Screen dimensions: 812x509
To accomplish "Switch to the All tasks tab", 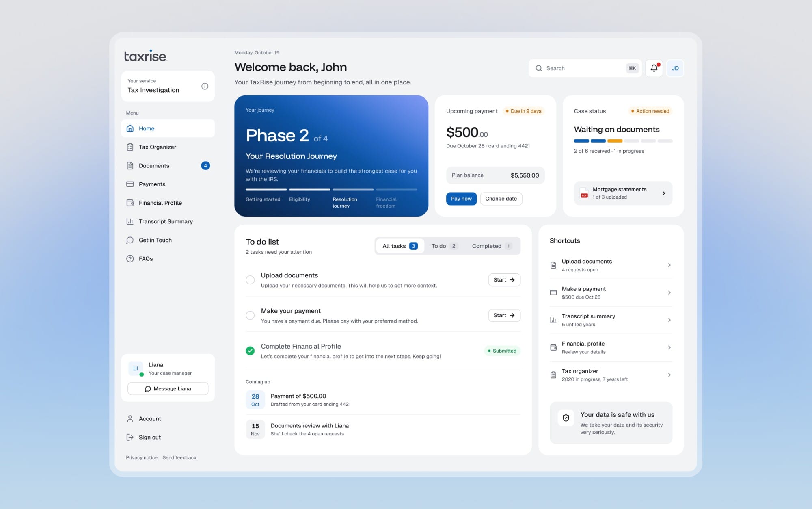I will [x=400, y=246].
